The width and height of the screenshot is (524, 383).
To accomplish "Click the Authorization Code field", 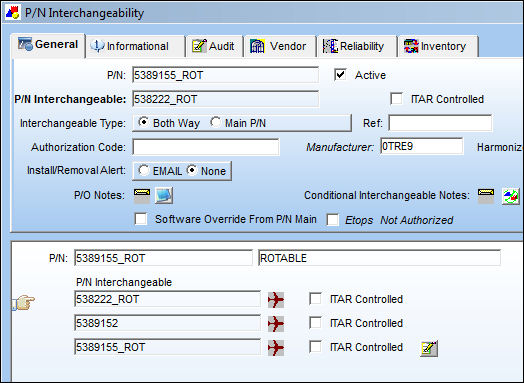I will tap(206, 147).
